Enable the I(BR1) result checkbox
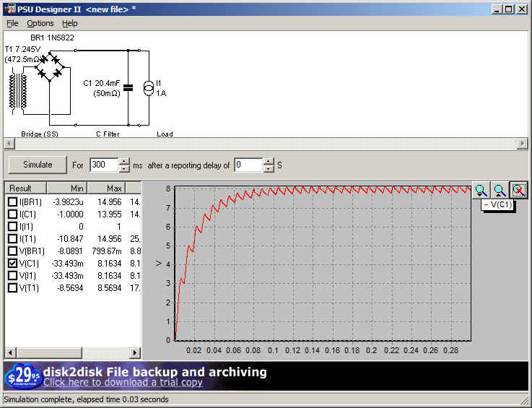The width and height of the screenshot is (532, 408). click(x=12, y=202)
